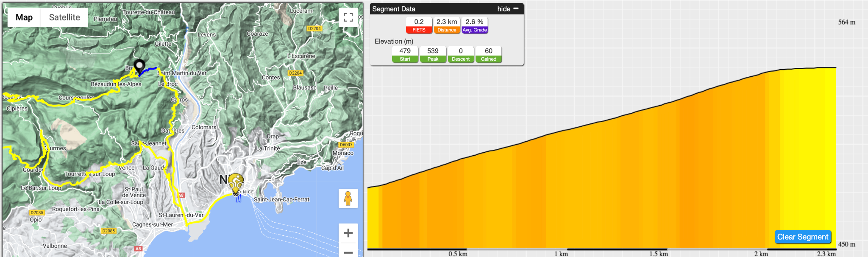The height and width of the screenshot is (257, 868).
Task: Click the Monaco map label
Action: pos(343,153)
